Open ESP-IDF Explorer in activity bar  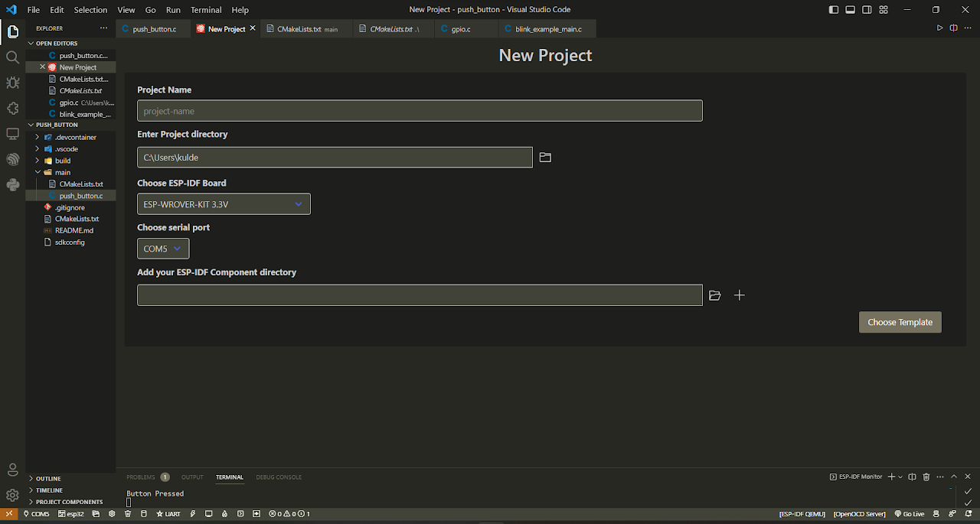tap(12, 159)
